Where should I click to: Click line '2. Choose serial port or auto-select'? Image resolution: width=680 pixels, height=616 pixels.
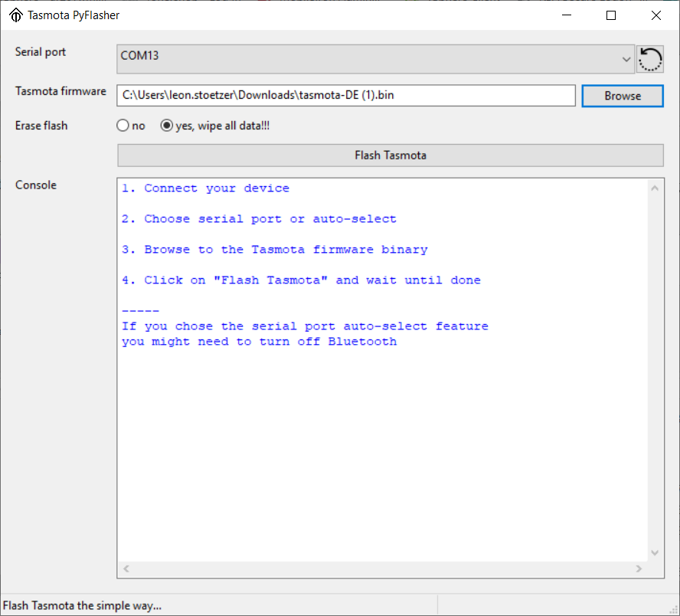pos(259,219)
